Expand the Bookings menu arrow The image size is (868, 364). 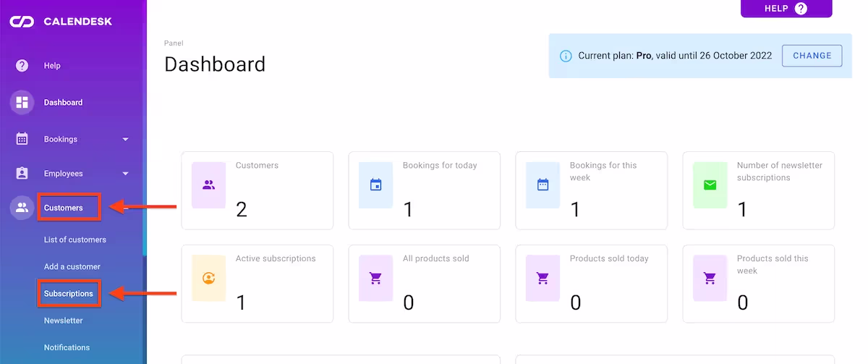[125, 139]
